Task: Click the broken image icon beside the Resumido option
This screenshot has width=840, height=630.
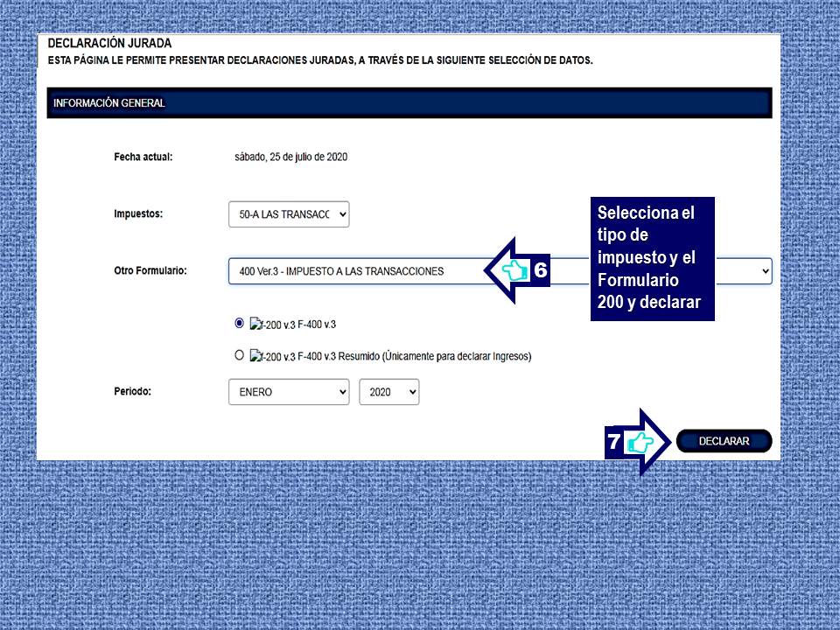Action: coord(255,356)
